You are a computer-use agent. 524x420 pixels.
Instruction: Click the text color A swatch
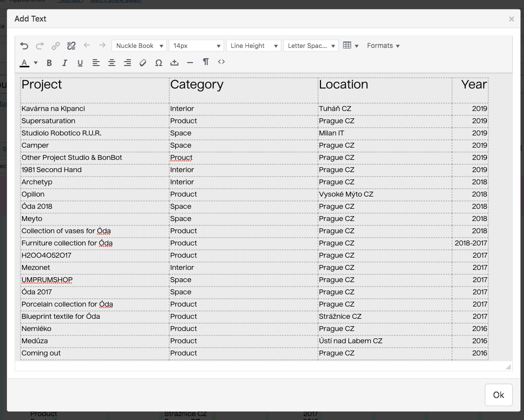pyautogui.click(x=24, y=63)
